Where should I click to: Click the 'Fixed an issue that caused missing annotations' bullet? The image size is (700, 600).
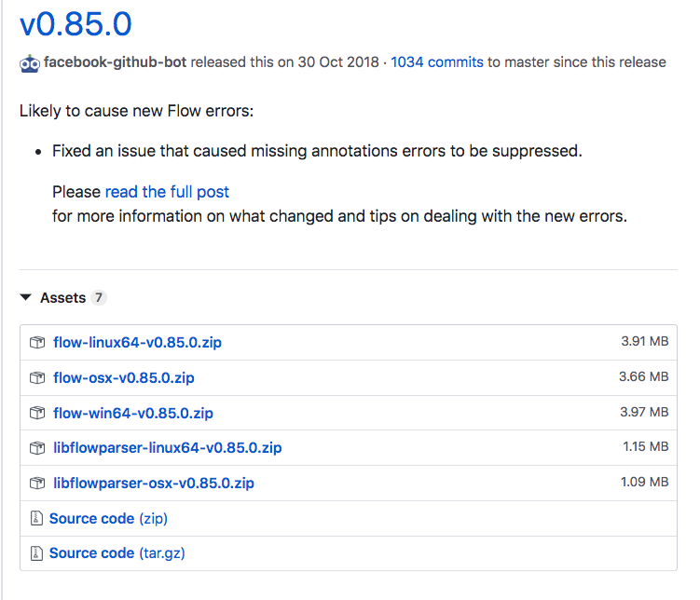pyautogui.click(x=318, y=151)
